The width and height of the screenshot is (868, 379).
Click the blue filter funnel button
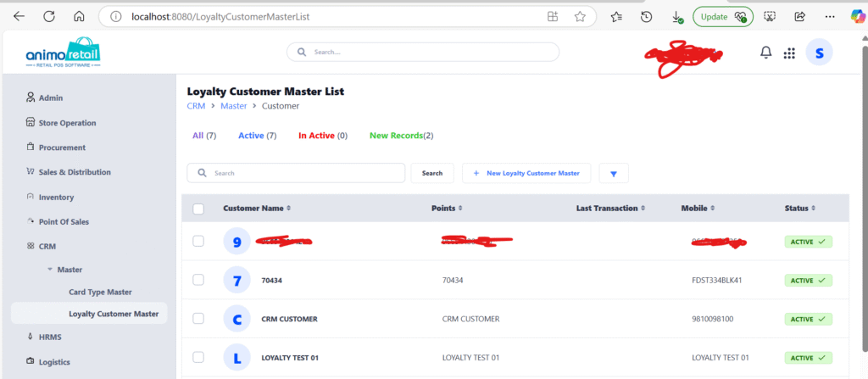[x=614, y=173]
